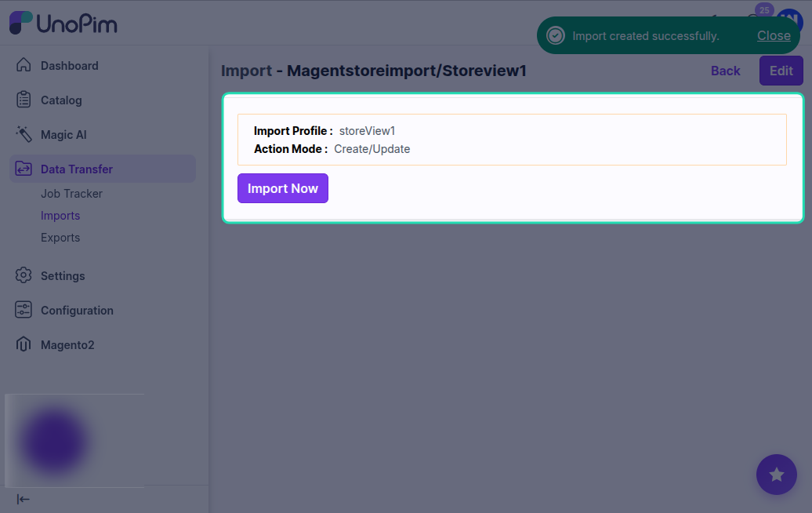Click the Catalog clipboard icon
This screenshot has width=812, height=513.
[24, 100]
